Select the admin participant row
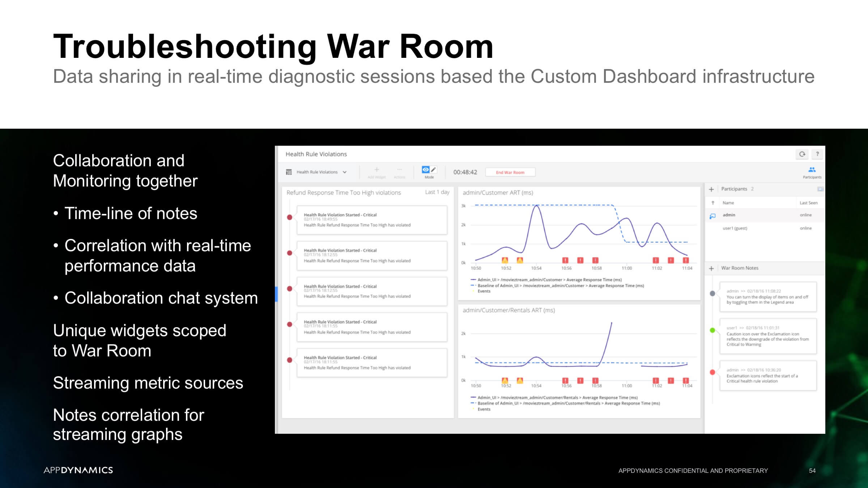Screen dimensions: 868x488 pos(765,215)
